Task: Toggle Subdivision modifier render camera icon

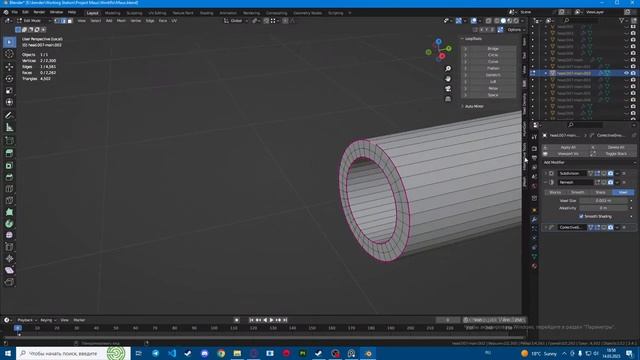Action: [610, 173]
